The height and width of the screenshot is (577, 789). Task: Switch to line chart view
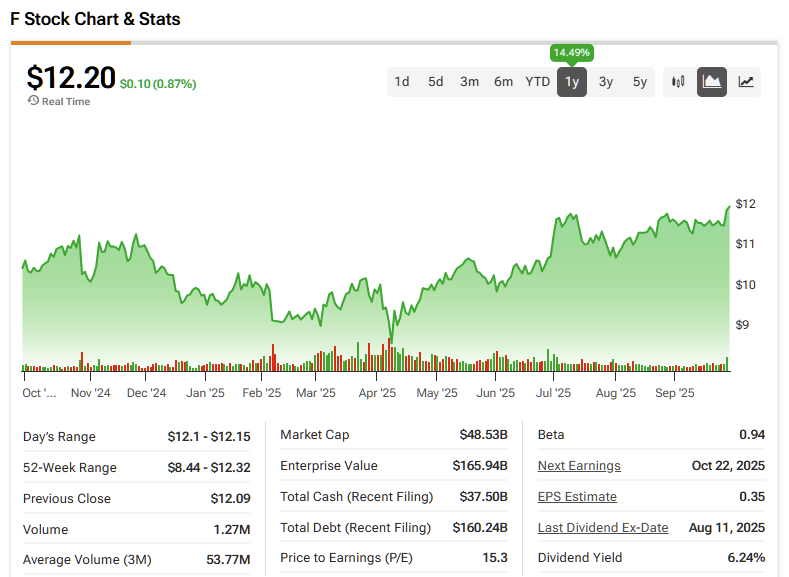point(746,82)
